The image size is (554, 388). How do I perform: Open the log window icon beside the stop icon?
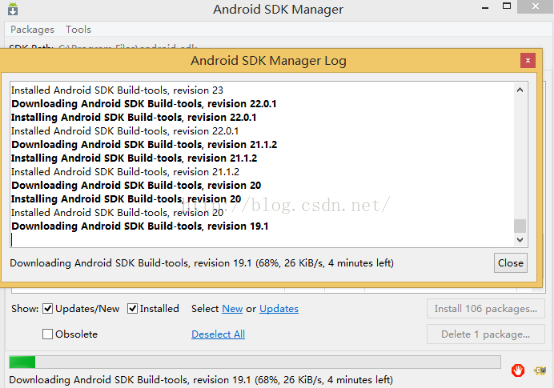tap(540, 370)
